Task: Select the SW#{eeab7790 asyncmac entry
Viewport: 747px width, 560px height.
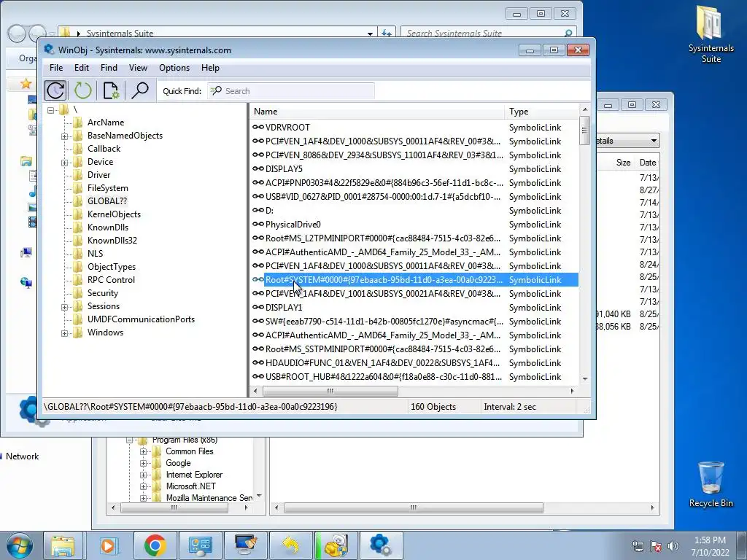Action: click(x=414, y=322)
